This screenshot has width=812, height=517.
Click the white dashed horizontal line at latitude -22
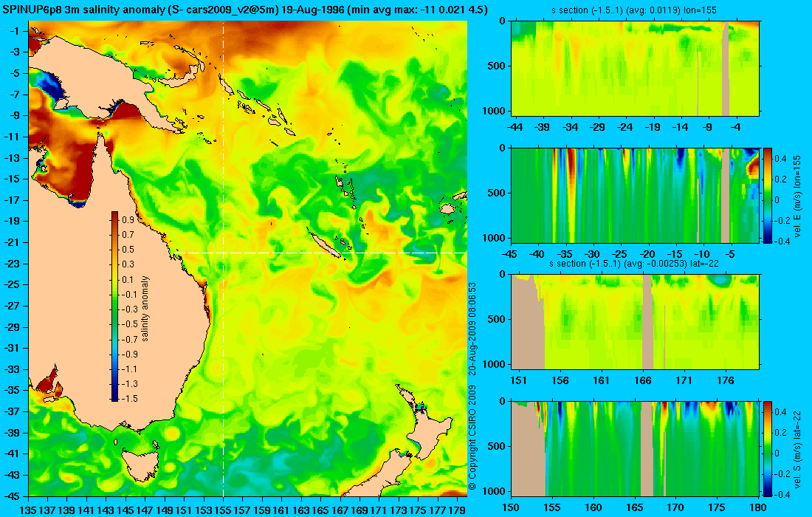tap(321, 253)
